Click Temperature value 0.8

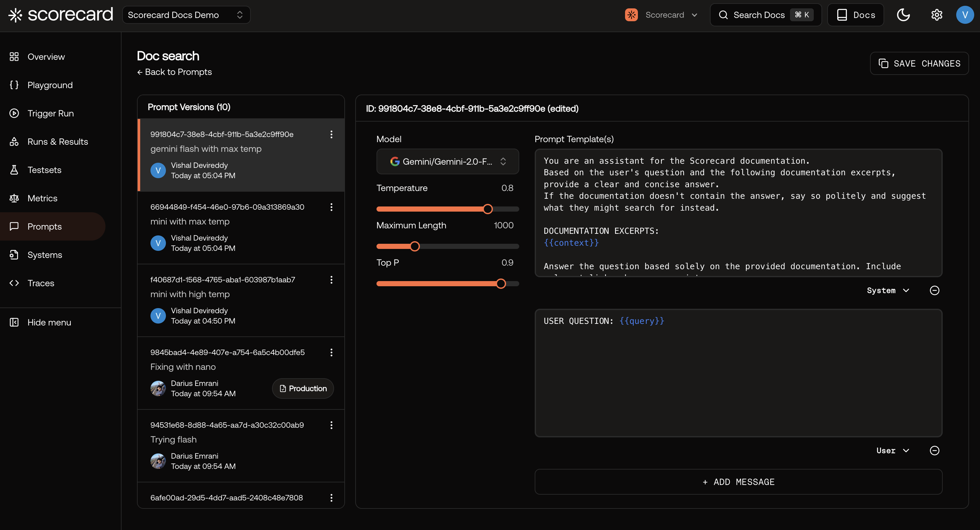[507, 188]
